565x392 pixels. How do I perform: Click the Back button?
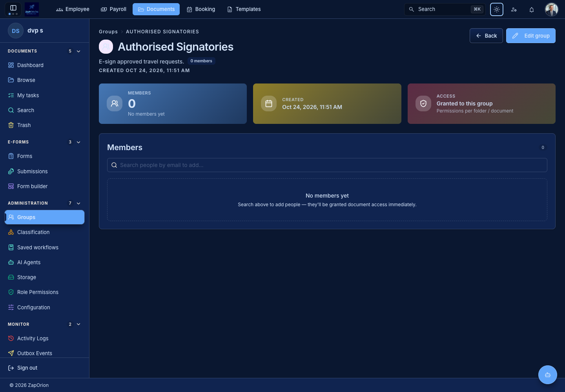(486, 36)
